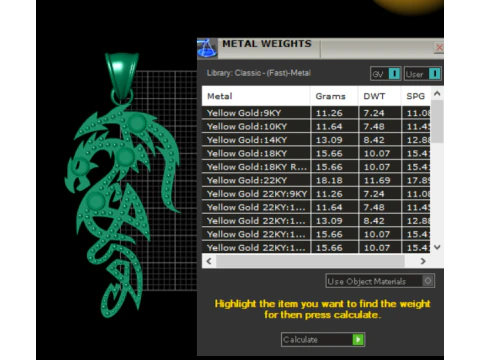
Task: Click the SPG column header
Action: point(416,96)
